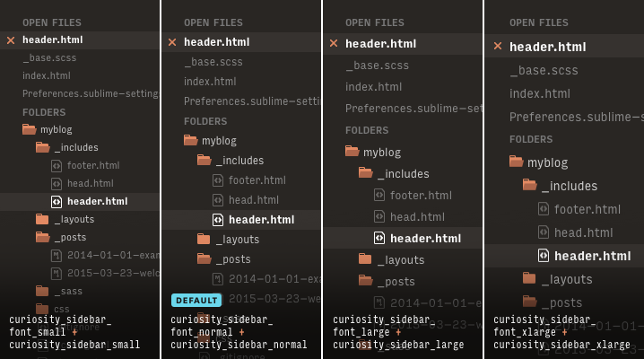The image size is (644, 359).
Task: Click footer.html file icon in xlarge sidebar
Action: click(544, 209)
